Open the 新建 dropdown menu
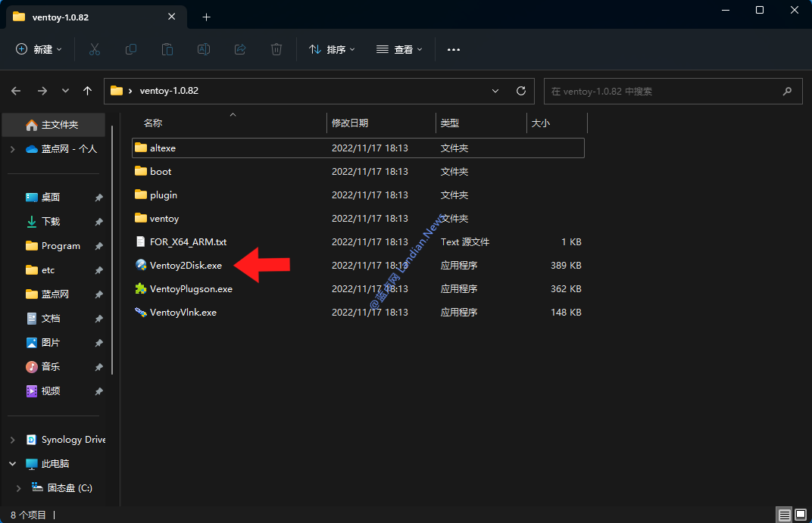The height and width of the screenshot is (523, 812). [x=39, y=49]
